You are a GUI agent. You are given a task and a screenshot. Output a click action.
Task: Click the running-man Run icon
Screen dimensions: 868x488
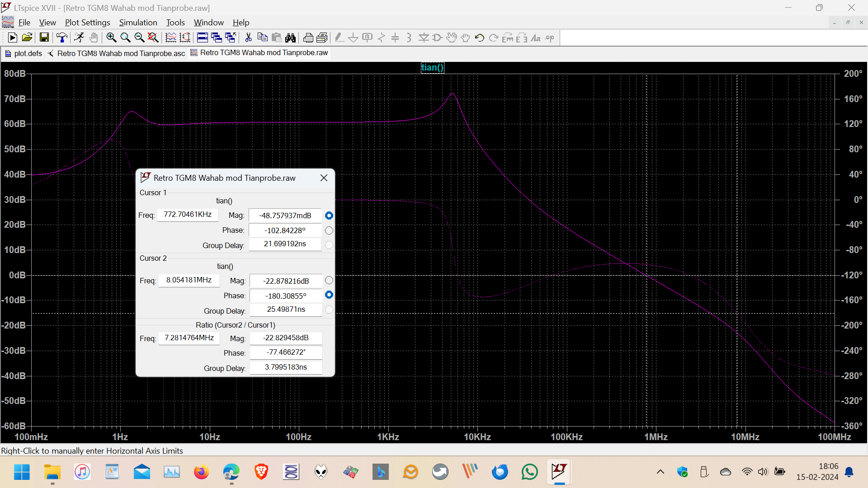(79, 38)
